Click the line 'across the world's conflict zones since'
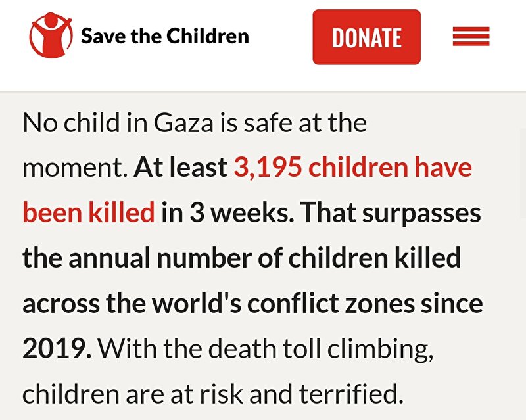The width and height of the screenshot is (526, 420). (252, 303)
